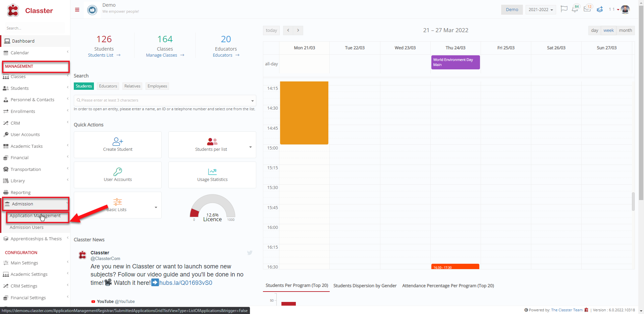Switch calendar to day view

595,30
